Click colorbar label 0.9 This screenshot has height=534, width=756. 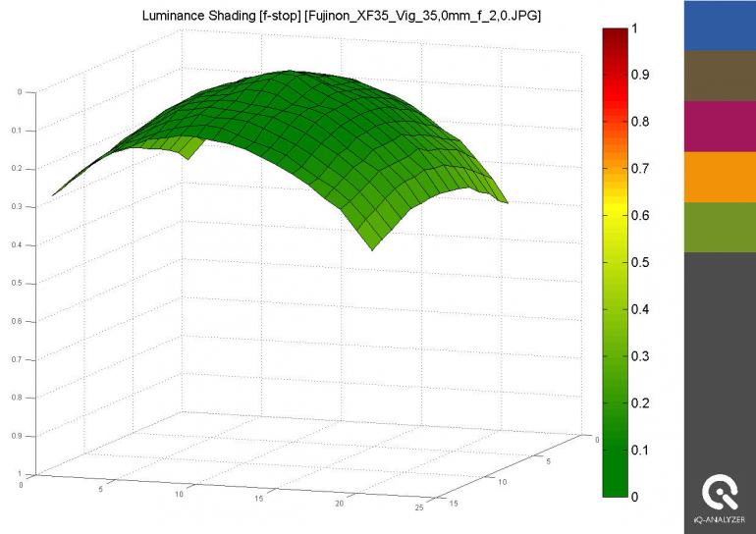click(640, 75)
